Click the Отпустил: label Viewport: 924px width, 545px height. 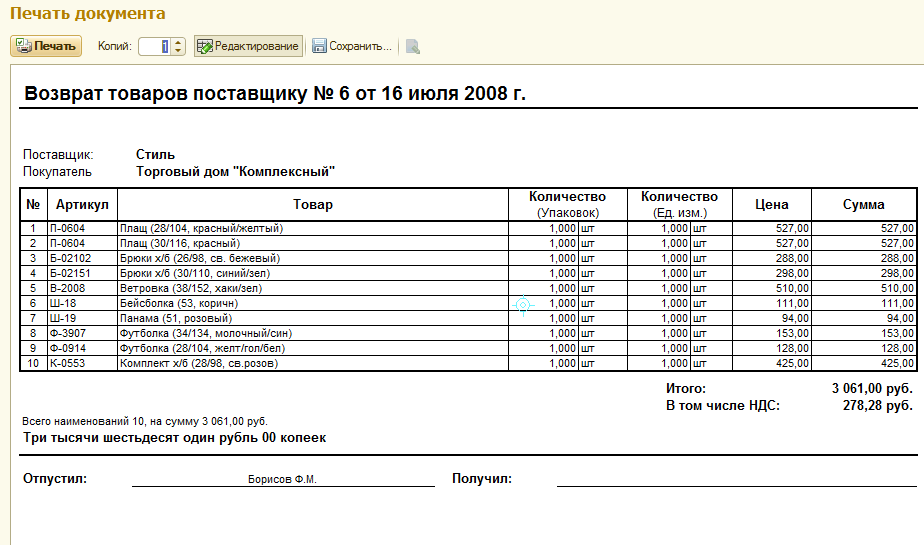(x=55, y=478)
